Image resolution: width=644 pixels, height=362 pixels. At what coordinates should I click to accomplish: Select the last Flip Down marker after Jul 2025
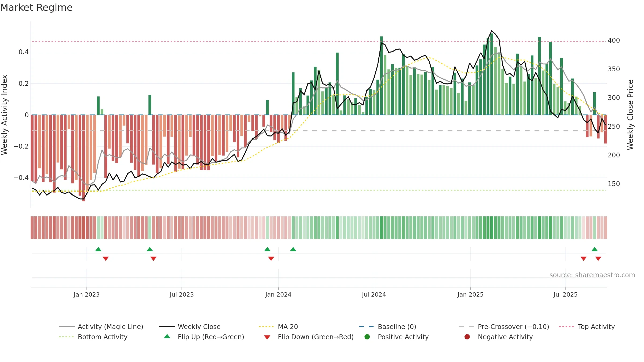point(598,258)
